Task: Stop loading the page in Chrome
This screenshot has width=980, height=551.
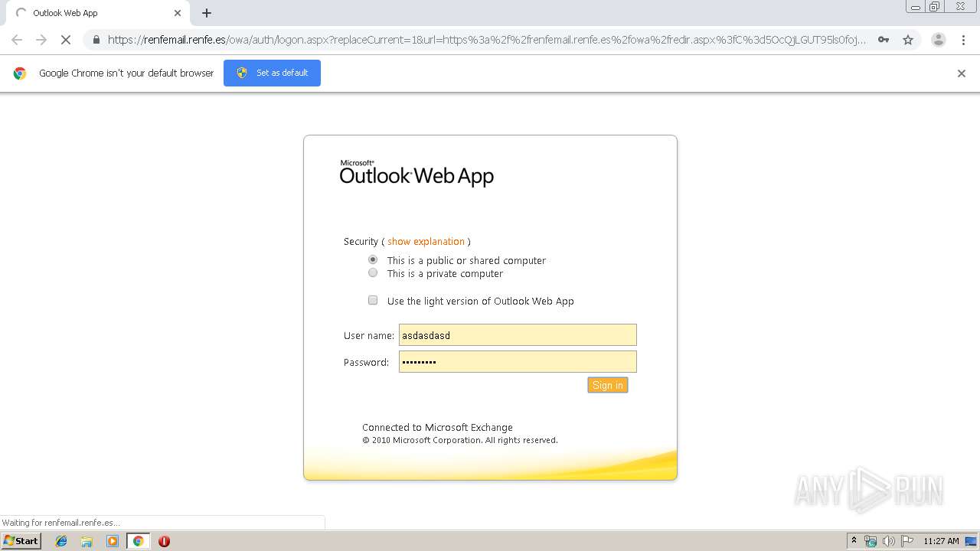Action: (65, 40)
